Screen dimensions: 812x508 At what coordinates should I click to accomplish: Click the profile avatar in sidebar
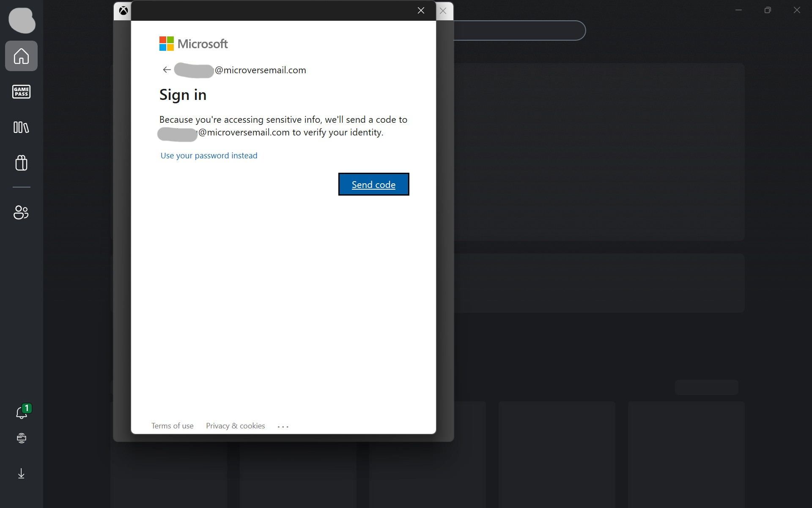pyautogui.click(x=22, y=20)
